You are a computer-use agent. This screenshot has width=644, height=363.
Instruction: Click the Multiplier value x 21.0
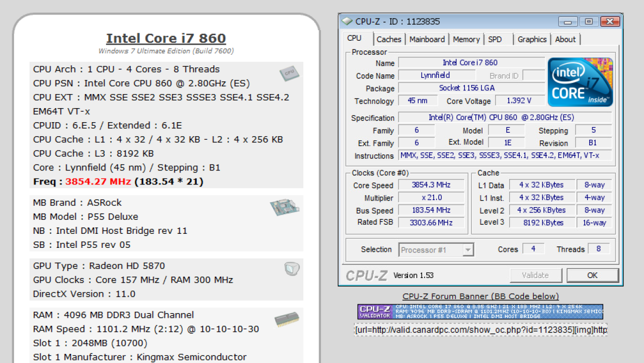click(431, 198)
